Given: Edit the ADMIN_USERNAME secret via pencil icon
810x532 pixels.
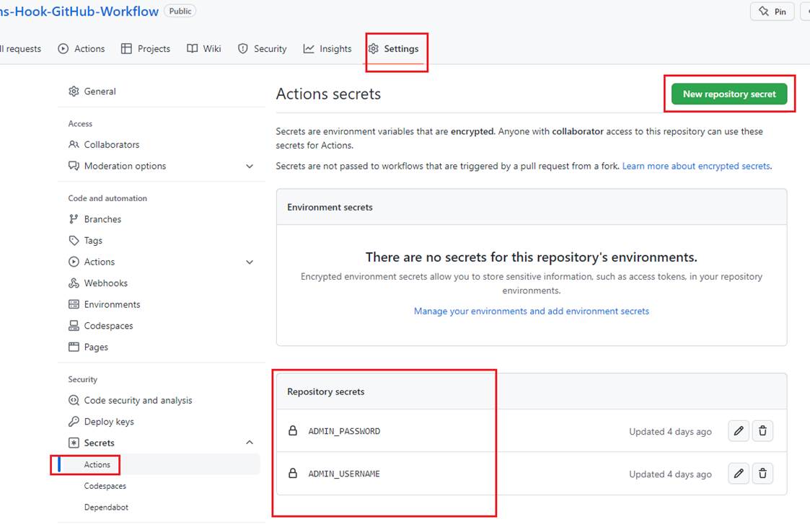Looking at the screenshot, I should (x=738, y=474).
